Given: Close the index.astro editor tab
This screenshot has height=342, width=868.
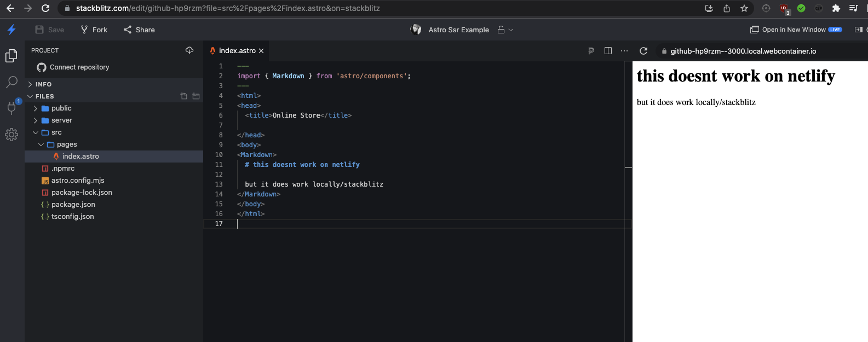Looking at the screenshot, I should point(261,51).
